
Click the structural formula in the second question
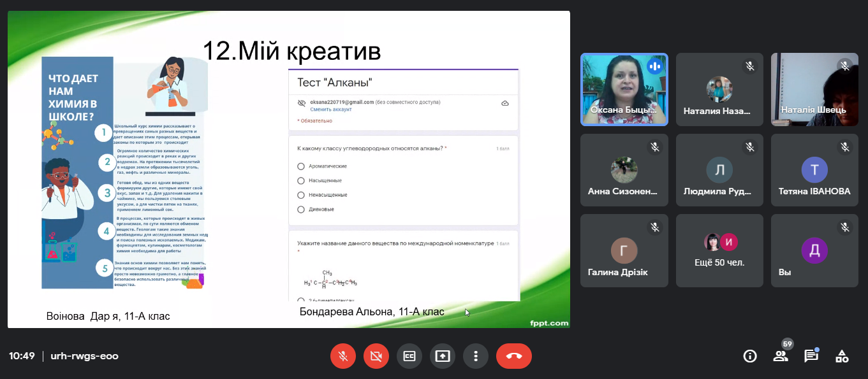330,280
